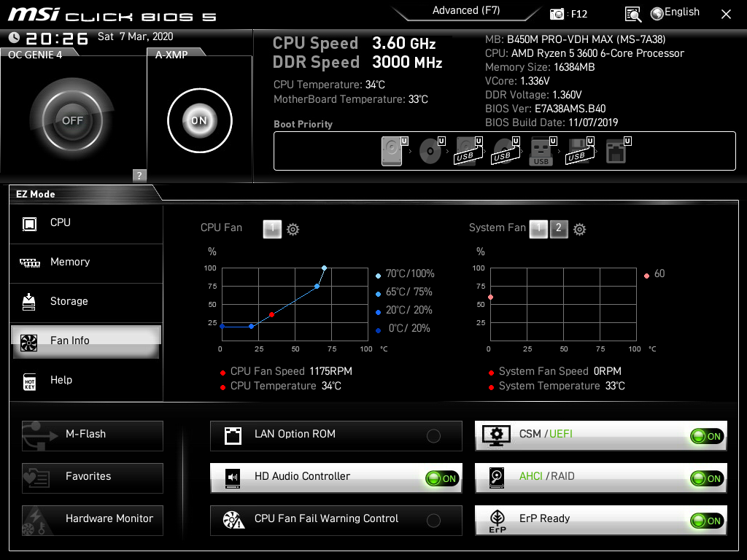
Task: Click the CPU chip icon in the sidebar
Action: (29, 223)
